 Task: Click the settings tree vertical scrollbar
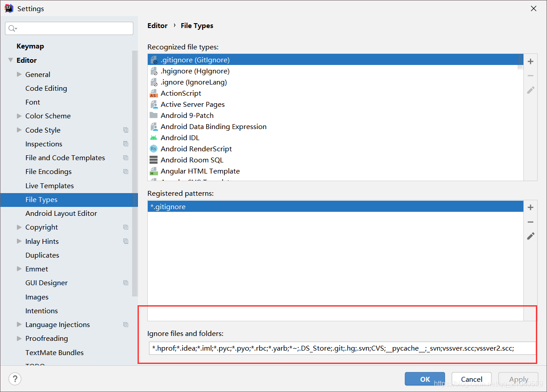(x=135, y=174)
